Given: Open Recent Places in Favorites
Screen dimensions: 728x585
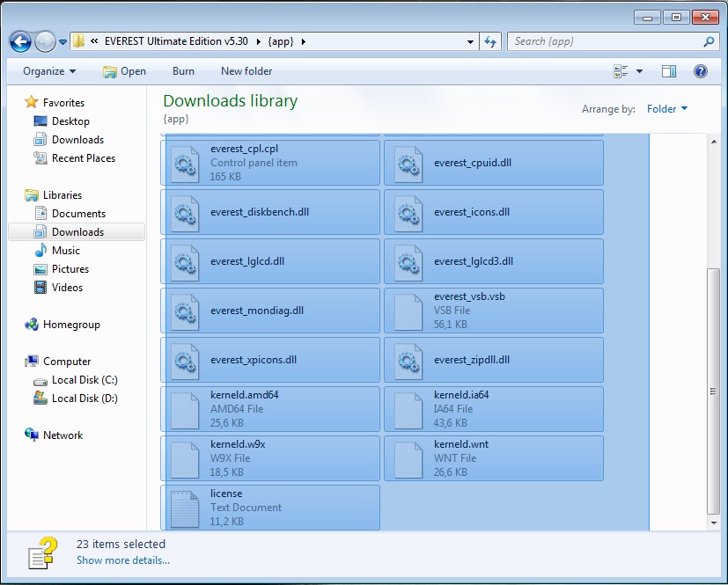Looking at the screenshot, I should (84, 158).
